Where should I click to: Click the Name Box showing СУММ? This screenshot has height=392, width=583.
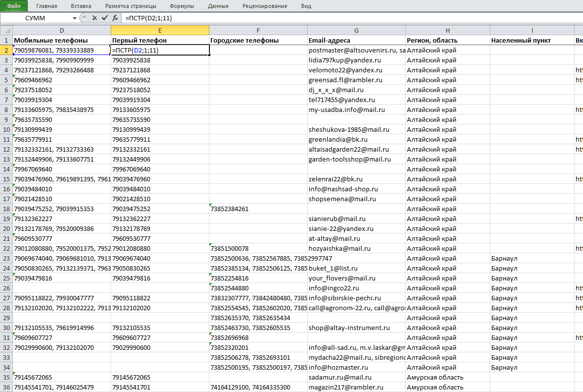(36, 18)
